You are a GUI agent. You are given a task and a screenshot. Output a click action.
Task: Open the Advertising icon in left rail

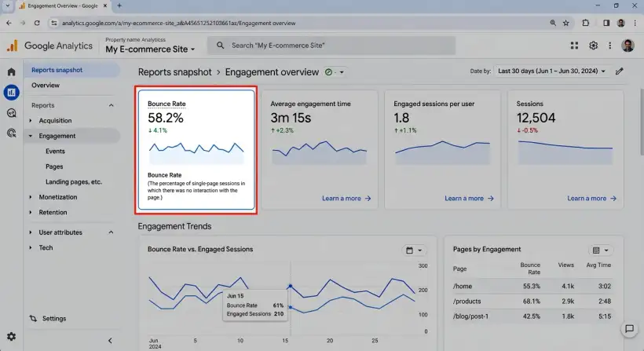12,133
